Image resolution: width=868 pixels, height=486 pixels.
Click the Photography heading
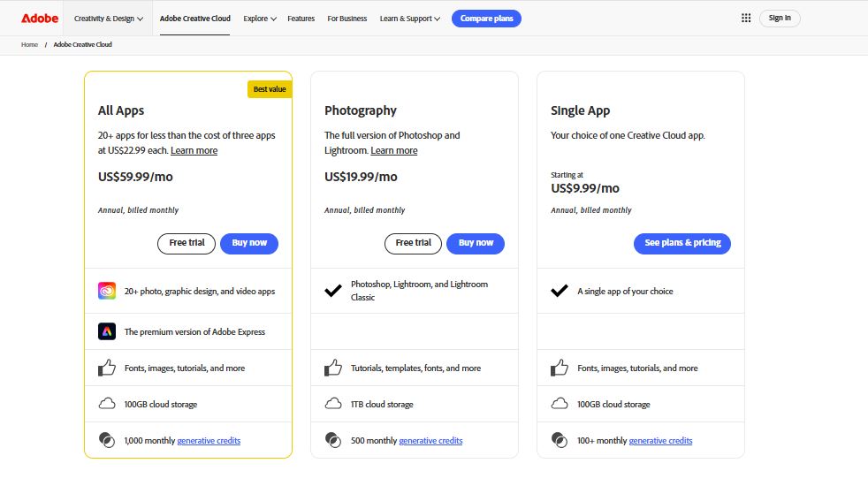[361, 110]
